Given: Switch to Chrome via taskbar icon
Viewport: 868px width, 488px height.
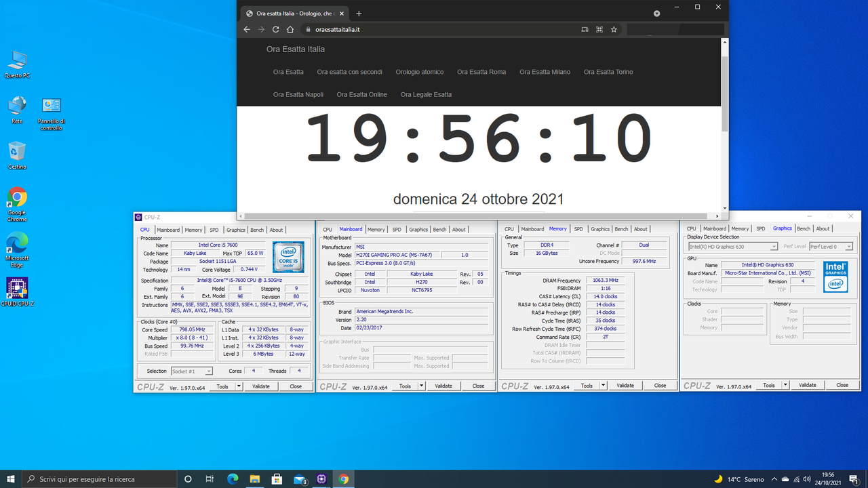Looking at the screenshot, I should pos(344,479).
